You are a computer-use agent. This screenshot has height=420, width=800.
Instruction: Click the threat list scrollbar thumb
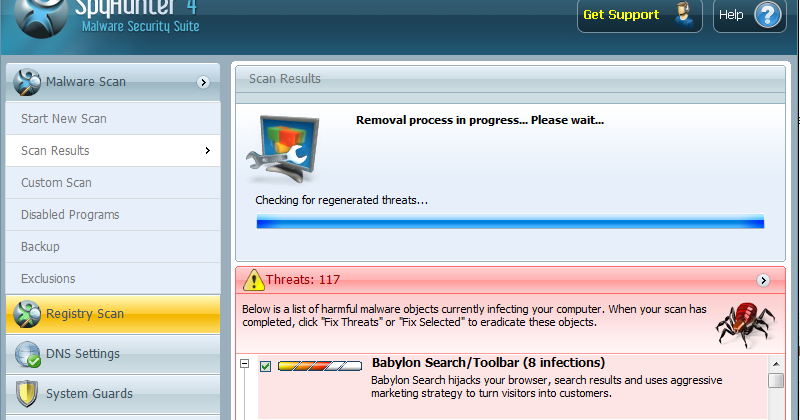[776, 381]
